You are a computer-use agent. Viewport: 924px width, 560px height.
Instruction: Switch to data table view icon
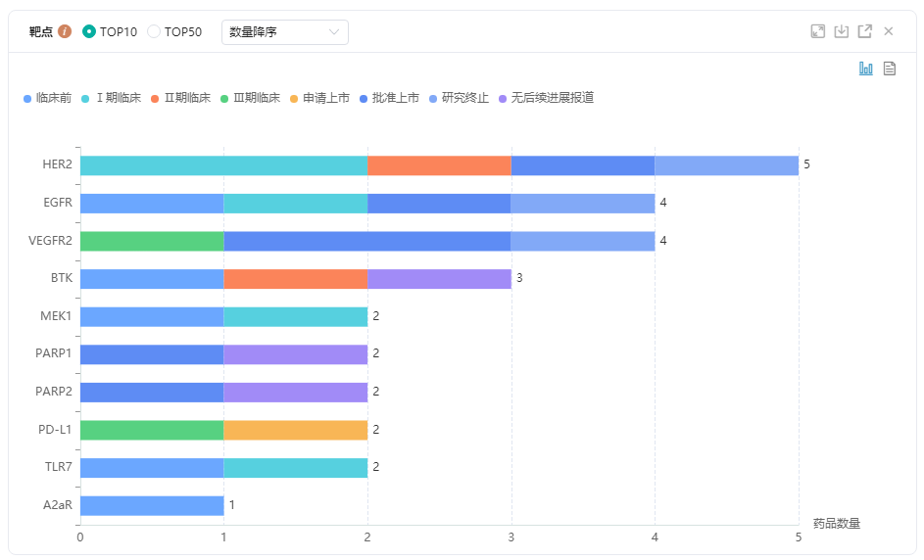[890, 69]
